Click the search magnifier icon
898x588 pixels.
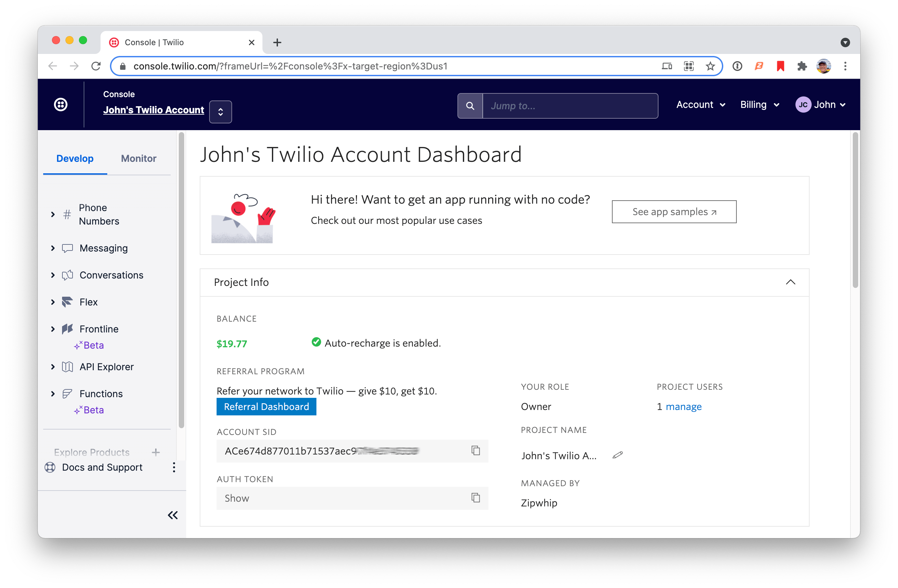coord(470,106)
